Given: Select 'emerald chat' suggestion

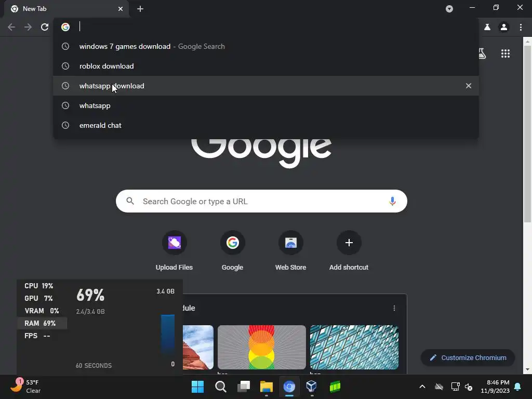Looking at the screenshot, I should [266, 125].
